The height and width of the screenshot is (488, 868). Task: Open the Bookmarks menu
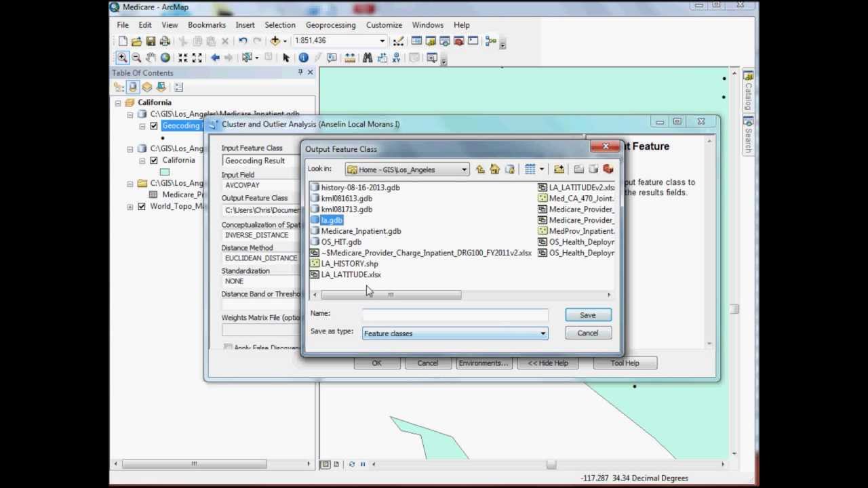click(x=207, y=25)
